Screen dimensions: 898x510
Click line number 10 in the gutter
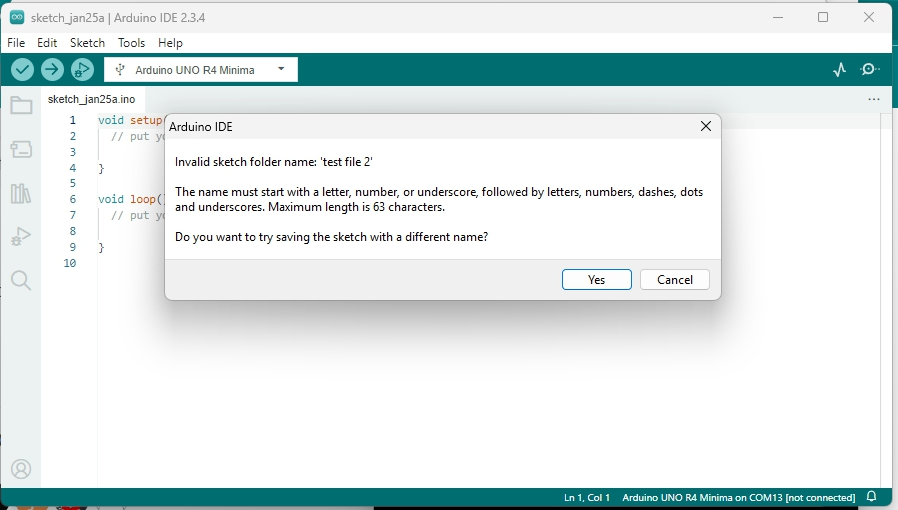(x=70, y=263)
